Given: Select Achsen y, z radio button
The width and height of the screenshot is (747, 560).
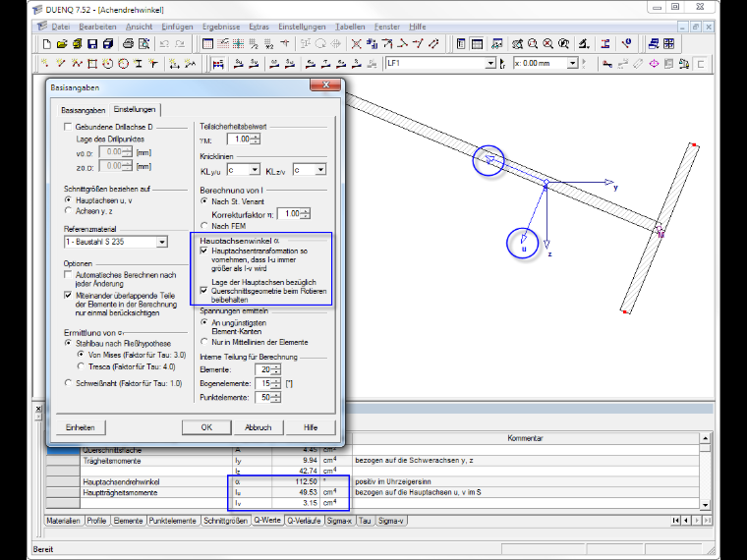Looking at the screenshot, I should click(68, 210).
